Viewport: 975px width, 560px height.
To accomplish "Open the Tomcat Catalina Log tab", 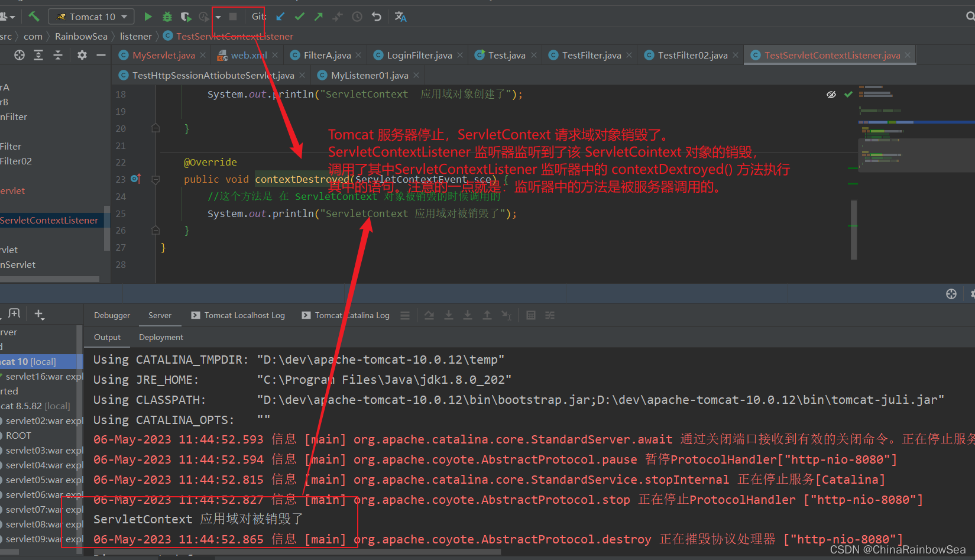I will pos(346,315).
